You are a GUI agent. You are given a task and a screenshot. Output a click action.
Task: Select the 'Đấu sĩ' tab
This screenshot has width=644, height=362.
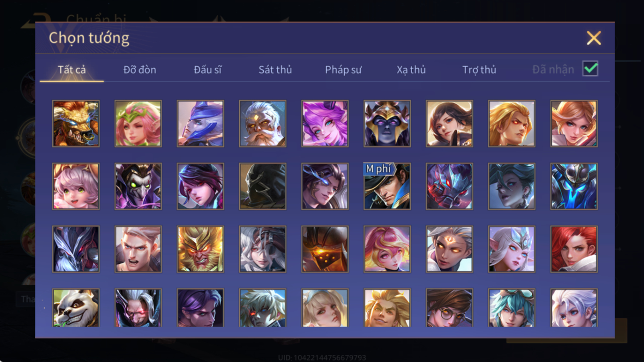click(x=208, y=70)
